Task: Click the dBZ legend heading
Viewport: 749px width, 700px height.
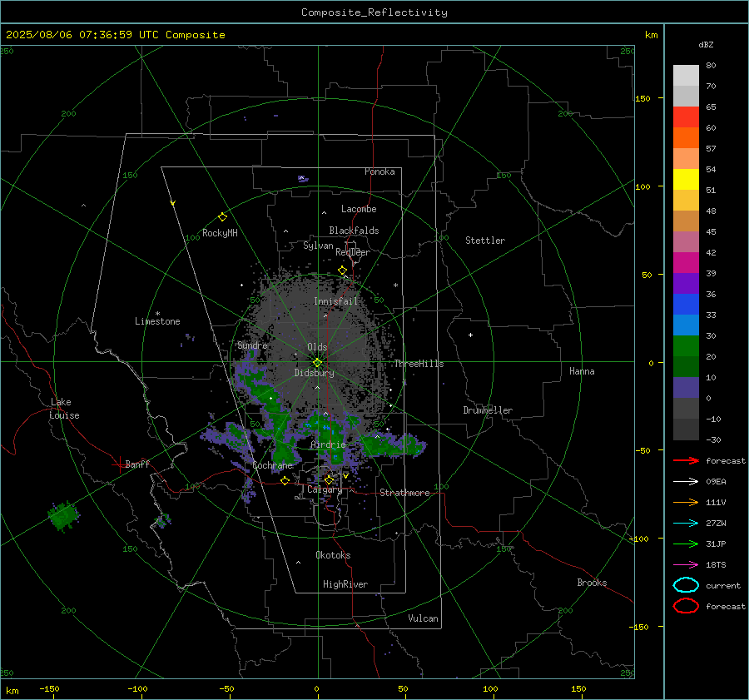Action: click(x=706, y=45)
